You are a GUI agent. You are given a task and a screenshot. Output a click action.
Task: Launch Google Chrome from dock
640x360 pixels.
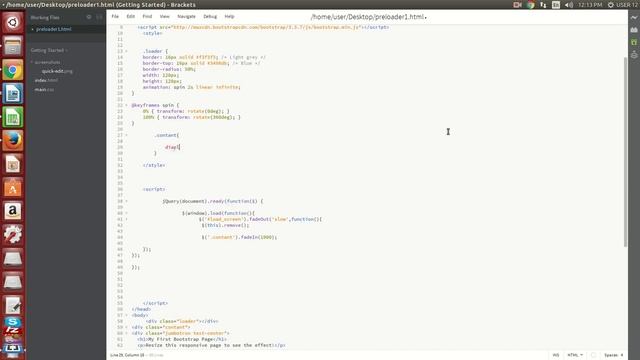tap(13, 70)
